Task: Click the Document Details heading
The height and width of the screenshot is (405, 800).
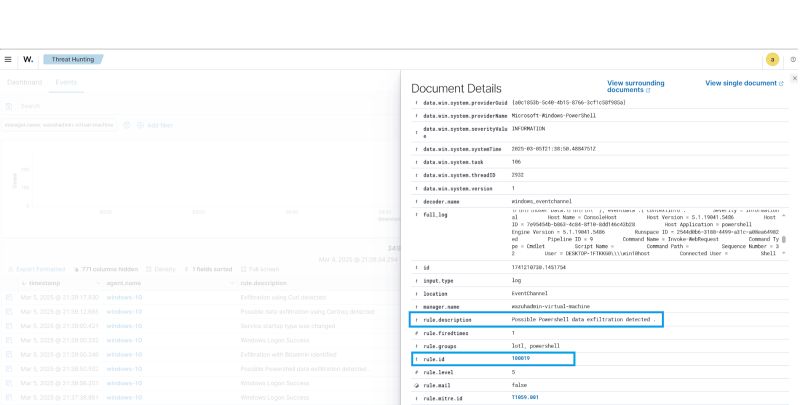Action: 456,88
